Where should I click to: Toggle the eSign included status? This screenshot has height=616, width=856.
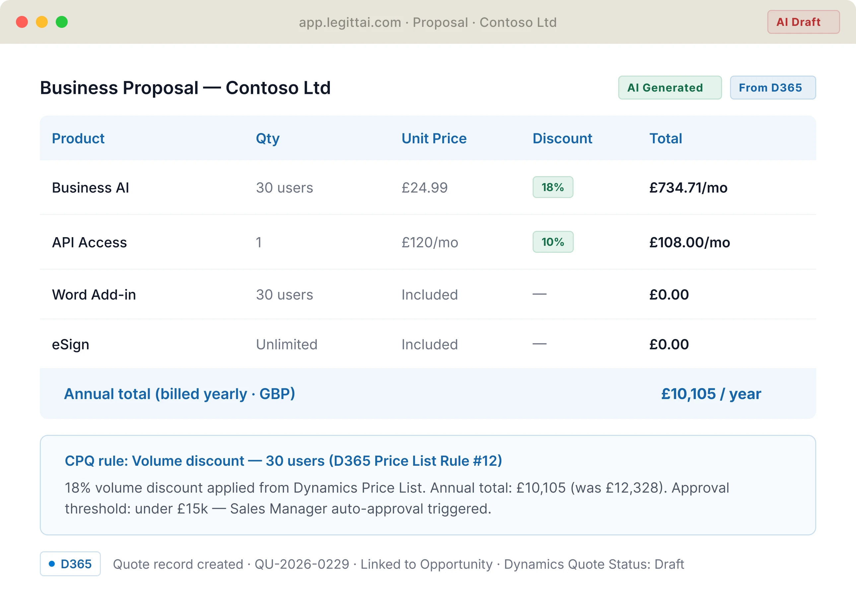(430, 344)
